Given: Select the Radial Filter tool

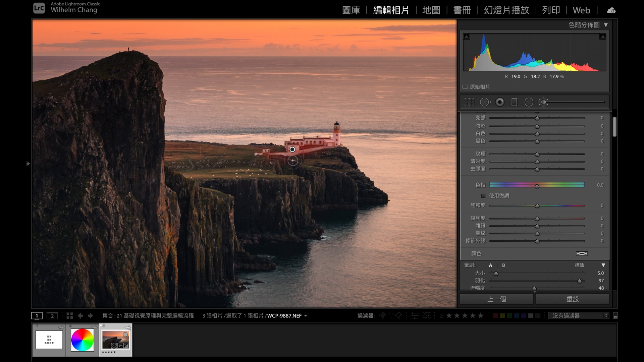Looking at the screenshot, I should (x=529, y=102).
